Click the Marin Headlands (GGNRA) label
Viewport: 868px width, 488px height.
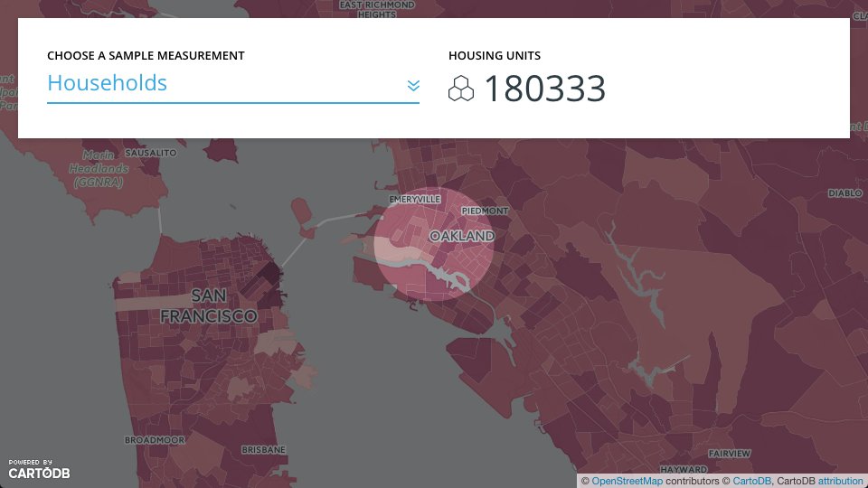[99, 169]
